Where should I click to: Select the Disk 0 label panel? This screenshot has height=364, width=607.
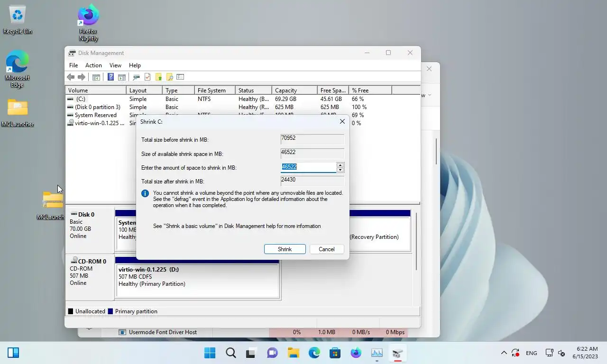[90, 231]
